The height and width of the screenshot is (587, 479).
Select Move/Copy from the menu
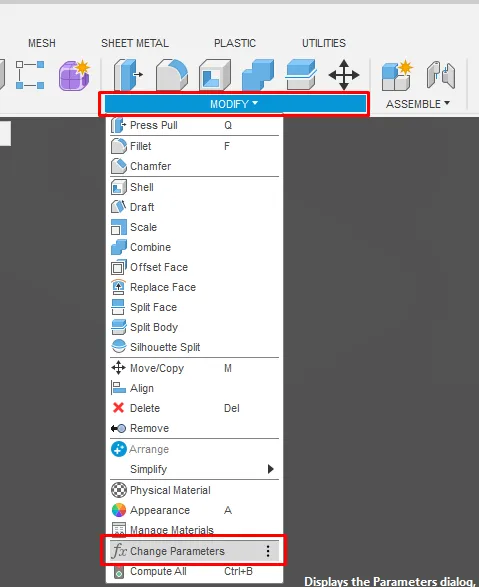(195, 368)
